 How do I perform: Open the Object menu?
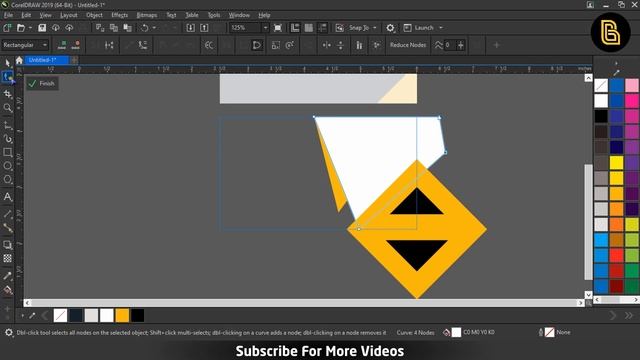click(94, 15)
